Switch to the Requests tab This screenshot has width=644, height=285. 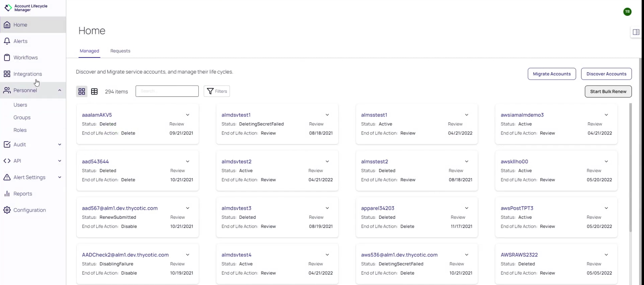pos(120,51)
